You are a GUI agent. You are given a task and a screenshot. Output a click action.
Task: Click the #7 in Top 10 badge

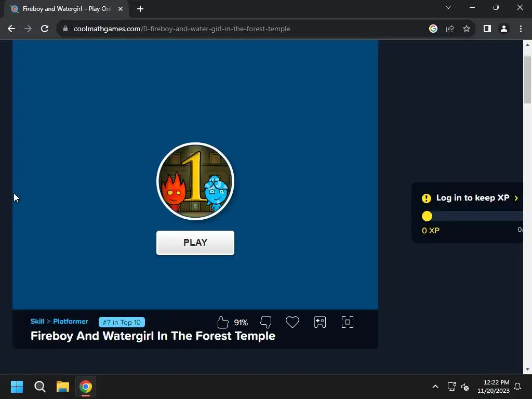(x=122, y=322)
